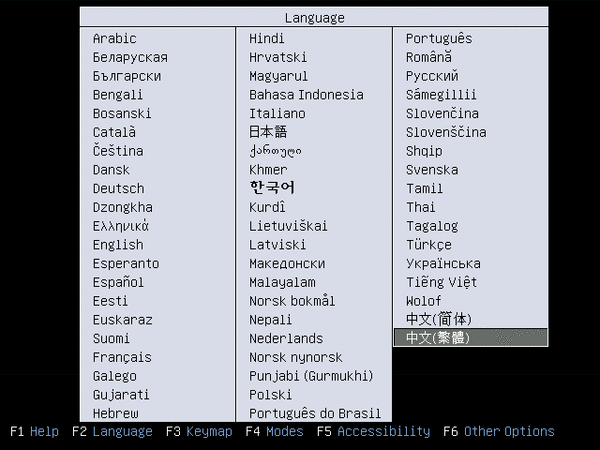Choose Slovenščina language

446,132
